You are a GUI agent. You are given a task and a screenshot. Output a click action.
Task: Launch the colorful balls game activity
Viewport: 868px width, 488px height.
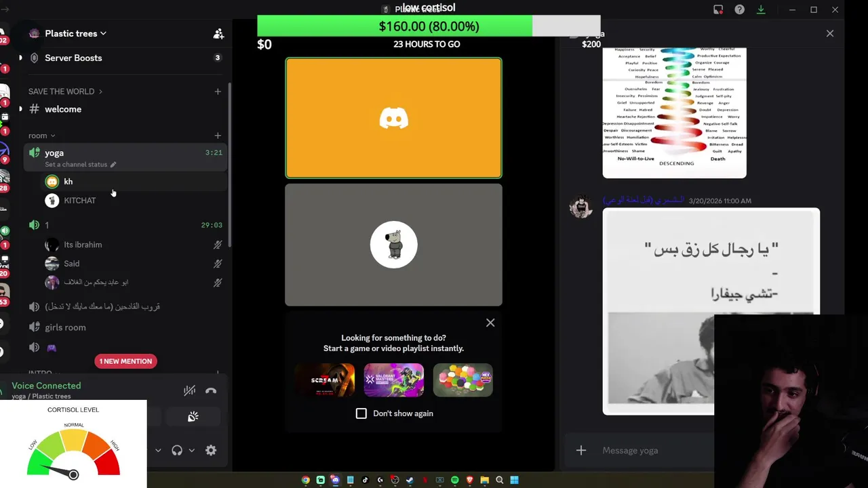pos(462,380)
